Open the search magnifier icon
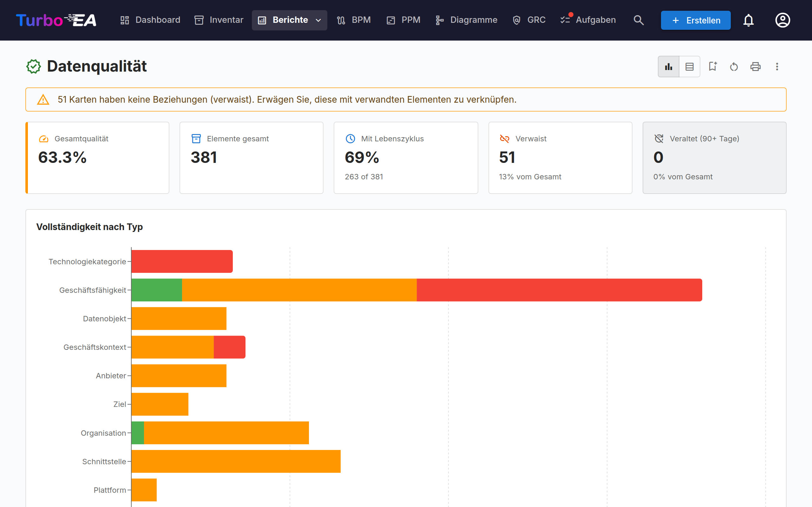This screenshot has height=507, width=812. 638,20
